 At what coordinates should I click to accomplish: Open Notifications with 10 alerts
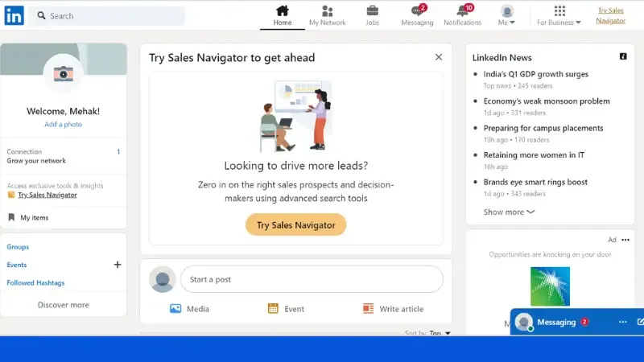(462, 15)
